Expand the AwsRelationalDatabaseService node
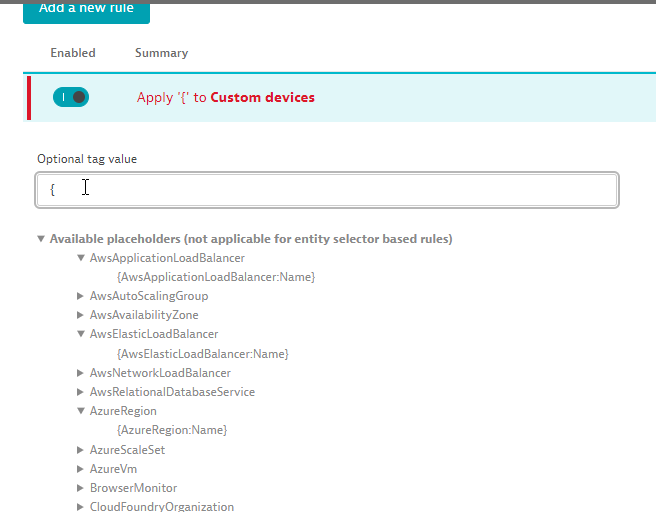656x512 pixels. [x=81, y=392]
